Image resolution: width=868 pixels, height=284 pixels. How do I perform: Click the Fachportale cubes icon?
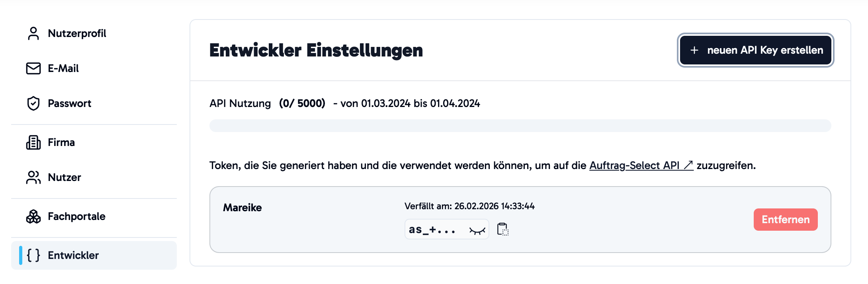point(33,216)
